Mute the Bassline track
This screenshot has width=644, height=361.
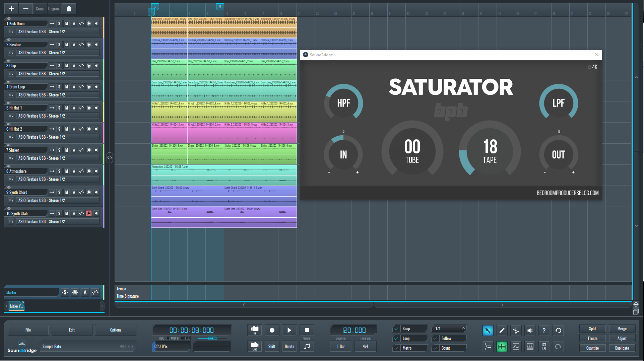click(67, 45)
